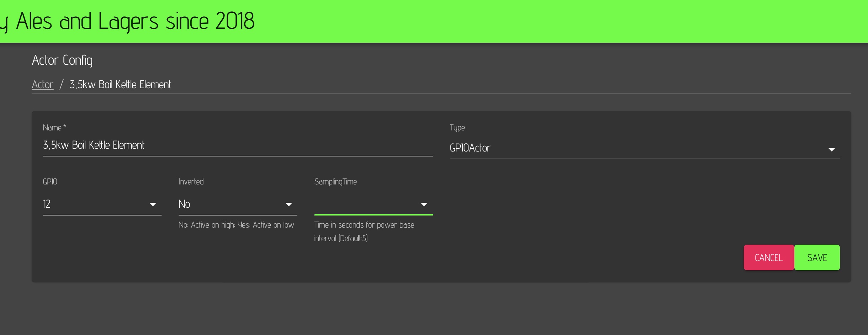Click the Actor Config page heading
Screen dimensions: 868x335
click(x=62, y=60)
